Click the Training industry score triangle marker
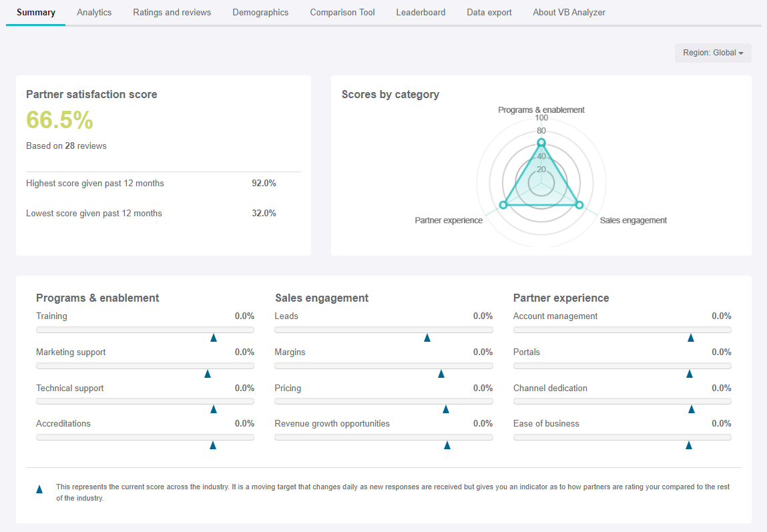Screen dimensions: 767x532 (x=214, y=338)
